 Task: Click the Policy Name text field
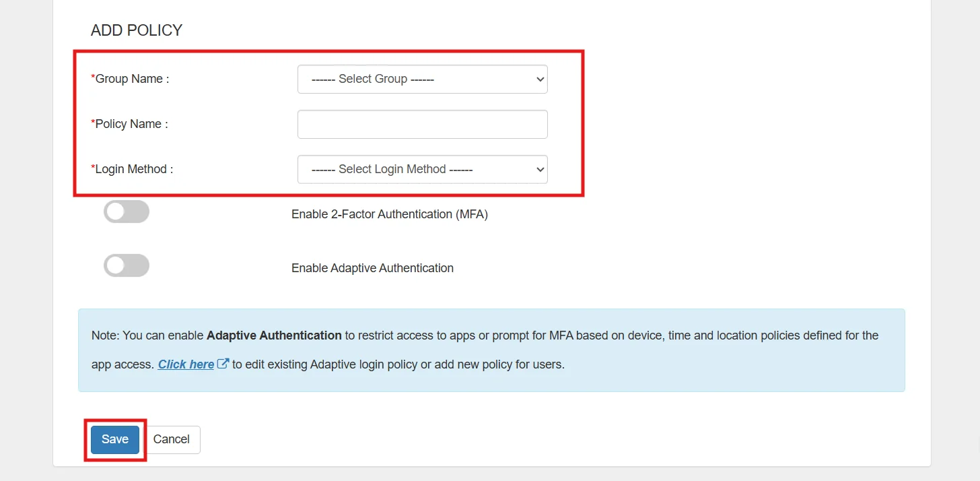point(422,124)
